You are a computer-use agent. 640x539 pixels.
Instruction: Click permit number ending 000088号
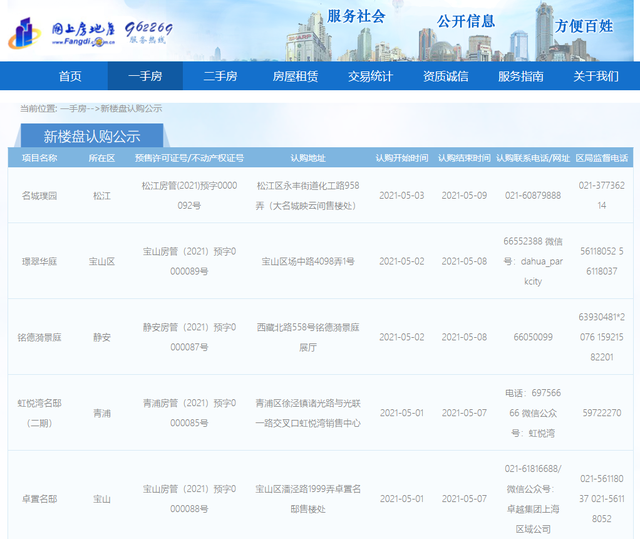point(189,499)
